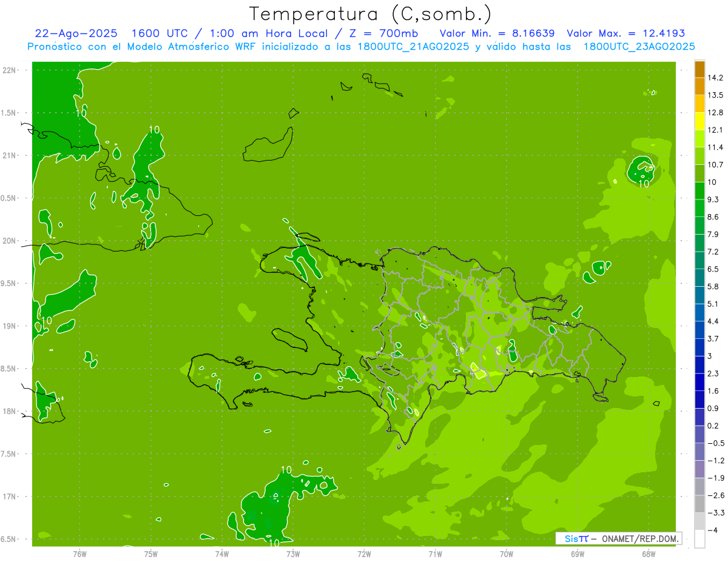Click the '-0.5' color bar label
728x562 pixels.
tap(715, 443)
